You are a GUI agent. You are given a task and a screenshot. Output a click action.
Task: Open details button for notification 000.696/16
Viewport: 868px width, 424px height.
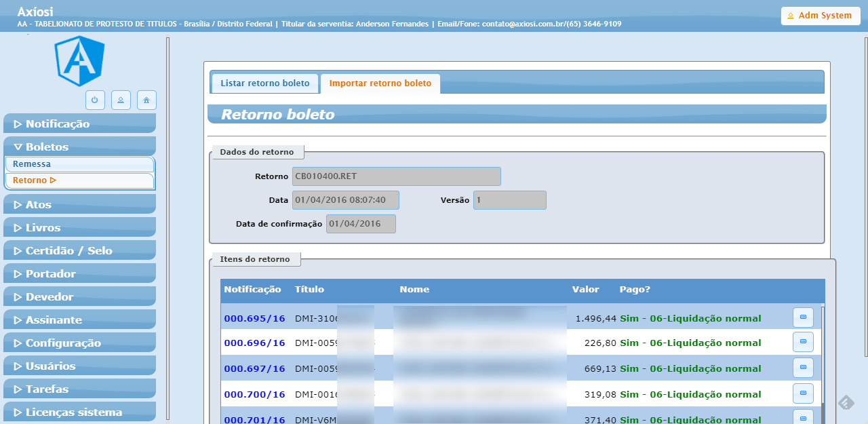[803, 343]
